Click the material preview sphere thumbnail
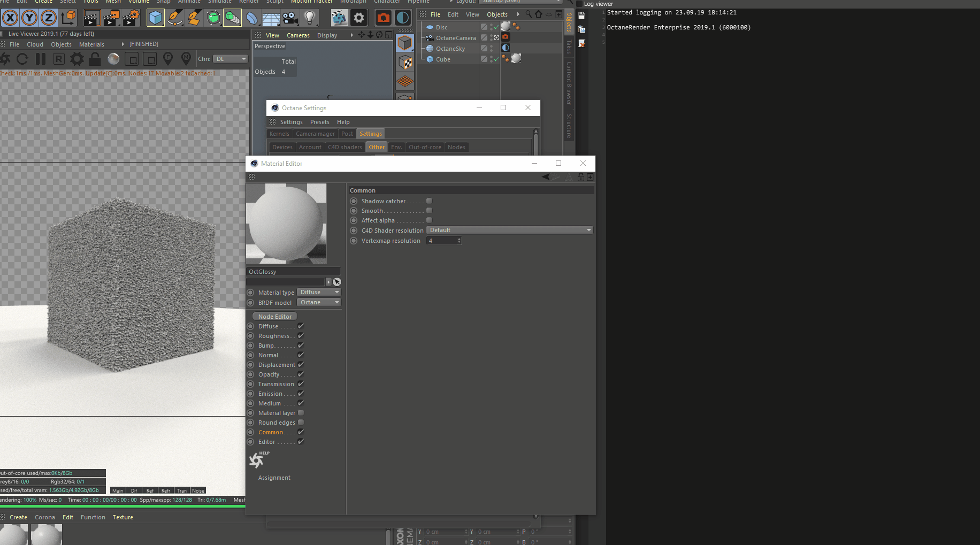Screen dimensions: 980x545 tap(286, 224)
